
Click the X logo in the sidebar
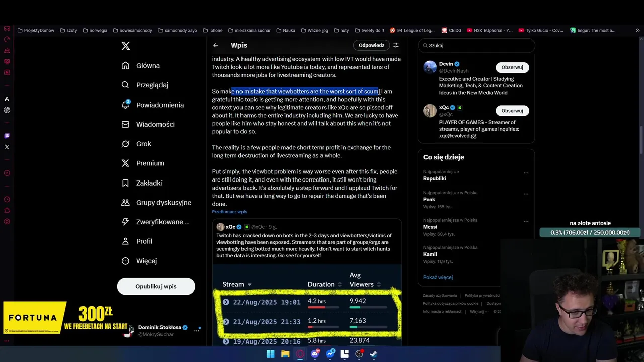126,46
